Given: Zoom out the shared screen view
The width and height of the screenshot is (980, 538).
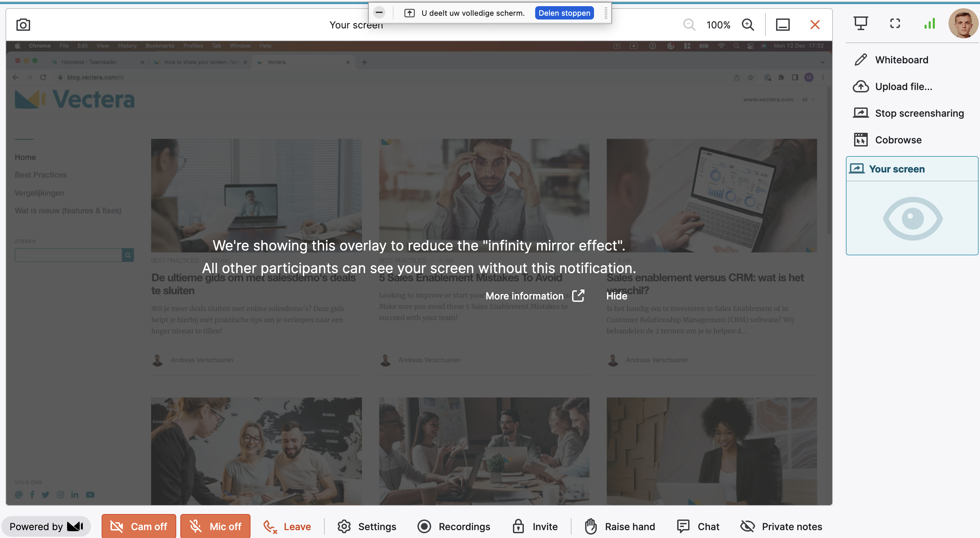Looking at the screenshot, I should (x=689, y=25).
